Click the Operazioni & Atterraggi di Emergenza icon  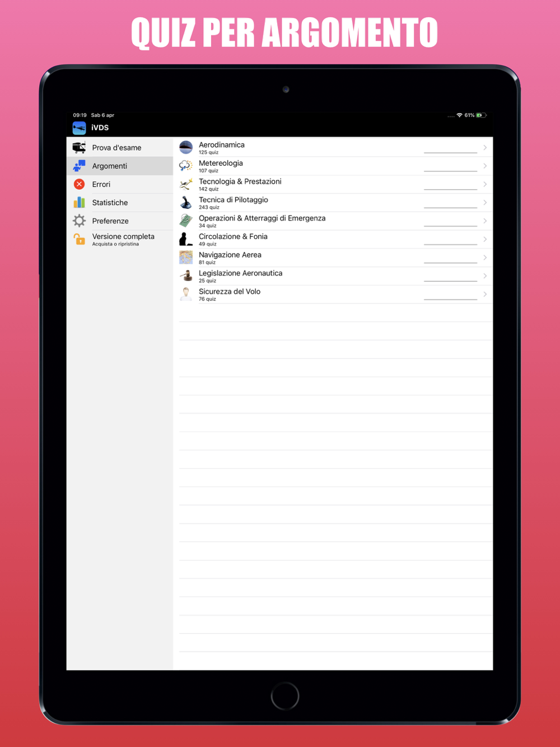pyautogui.click(x=186, y=221)
